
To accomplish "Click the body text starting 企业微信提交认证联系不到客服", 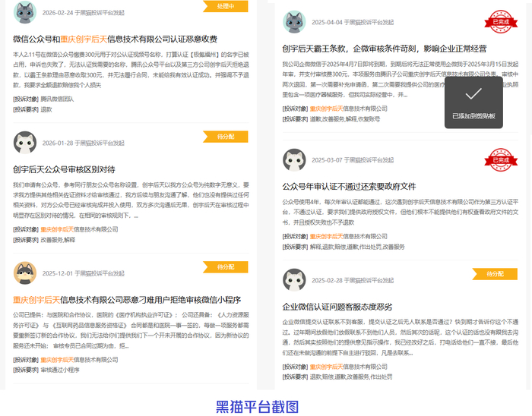I will pos(401,337).
